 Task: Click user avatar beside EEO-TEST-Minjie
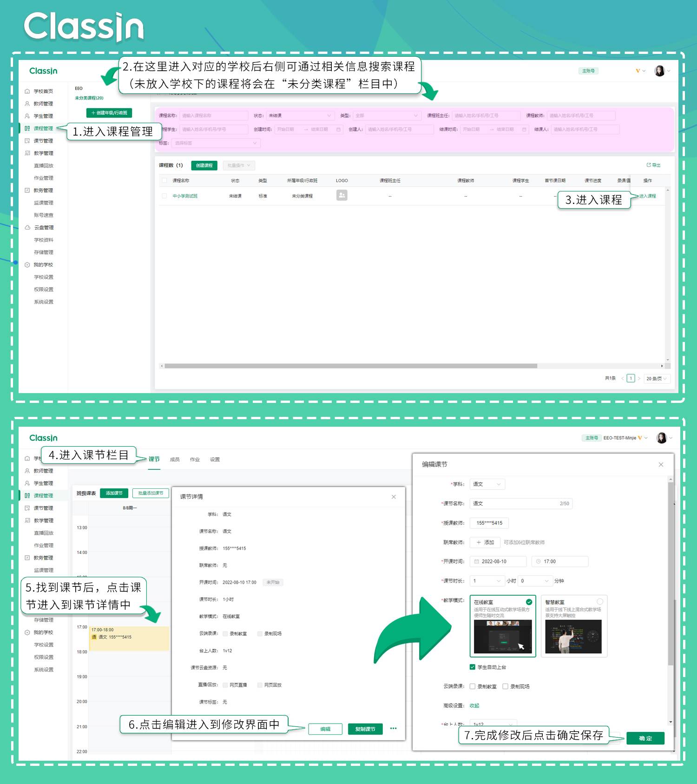coord(661,438)
